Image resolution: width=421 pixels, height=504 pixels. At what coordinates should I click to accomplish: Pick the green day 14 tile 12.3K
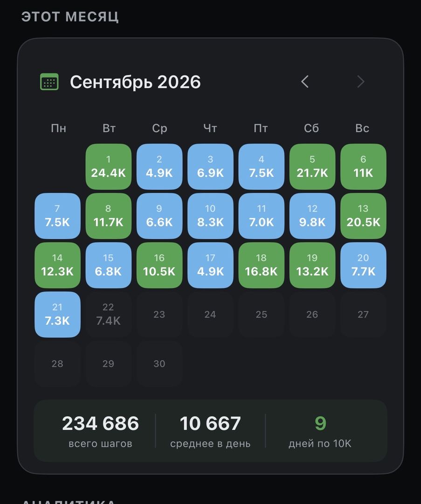[57, 265]
